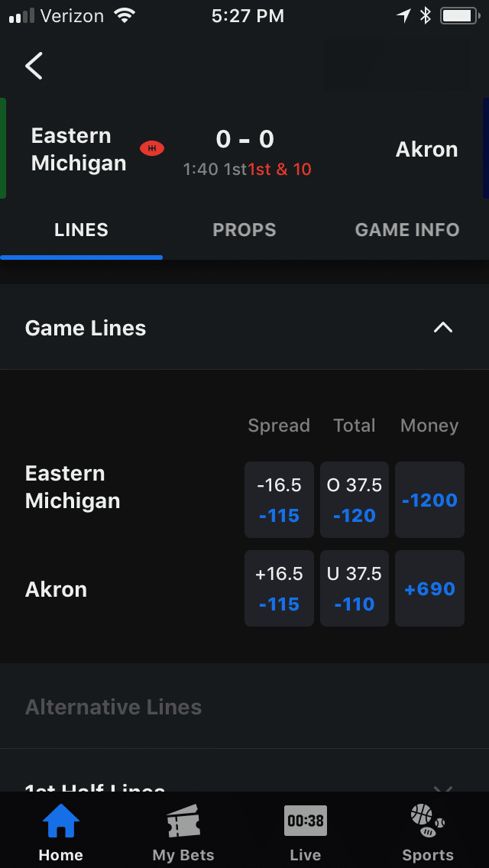Select the LINES tab

tap(82, 230)
